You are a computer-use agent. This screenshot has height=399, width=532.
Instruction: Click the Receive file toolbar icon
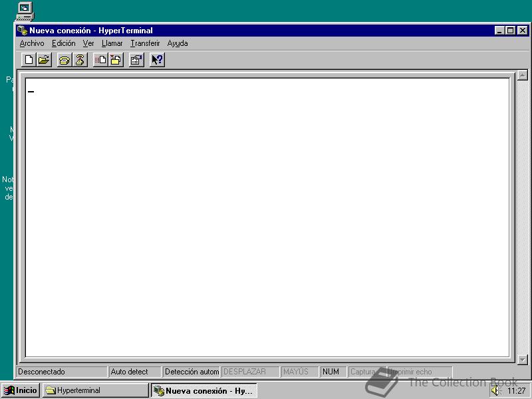pyautogui.click(x=116, y=60)
